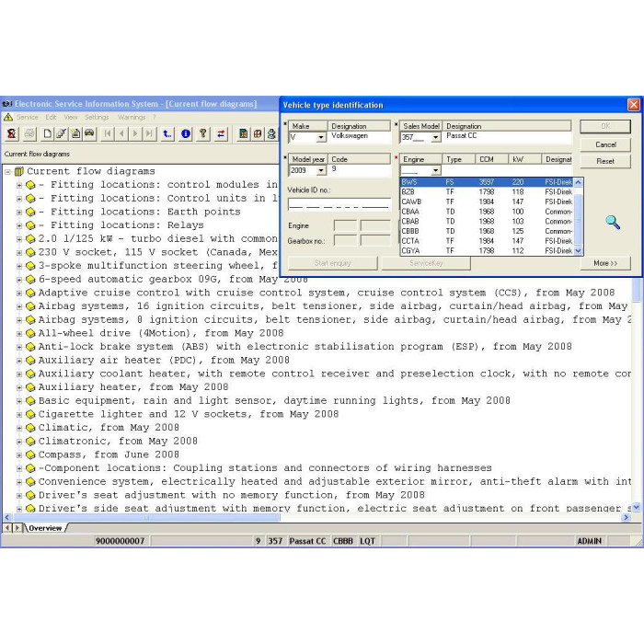Click the car vehicle identification toolbar icon
The height and width of the screenshot is (644, 644).
point(89,134)
